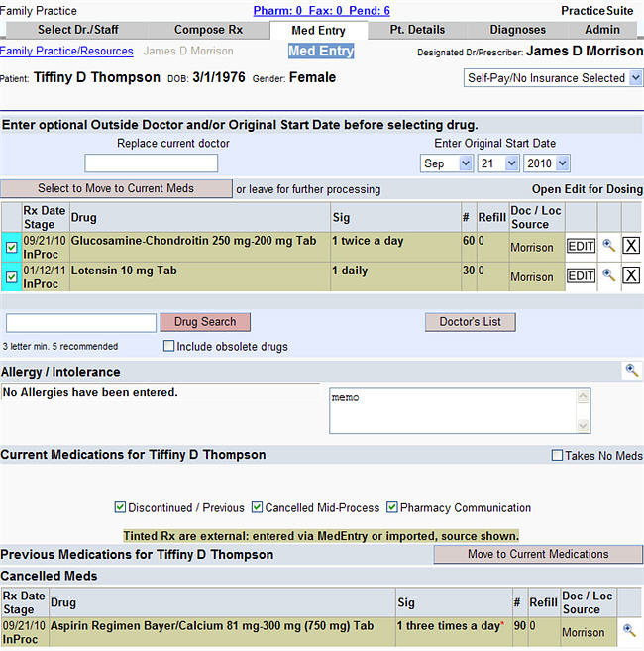Edit the Lotensin 10 mg prescription
This screenshot has width=644, height=651.
(x=581, y=276)
